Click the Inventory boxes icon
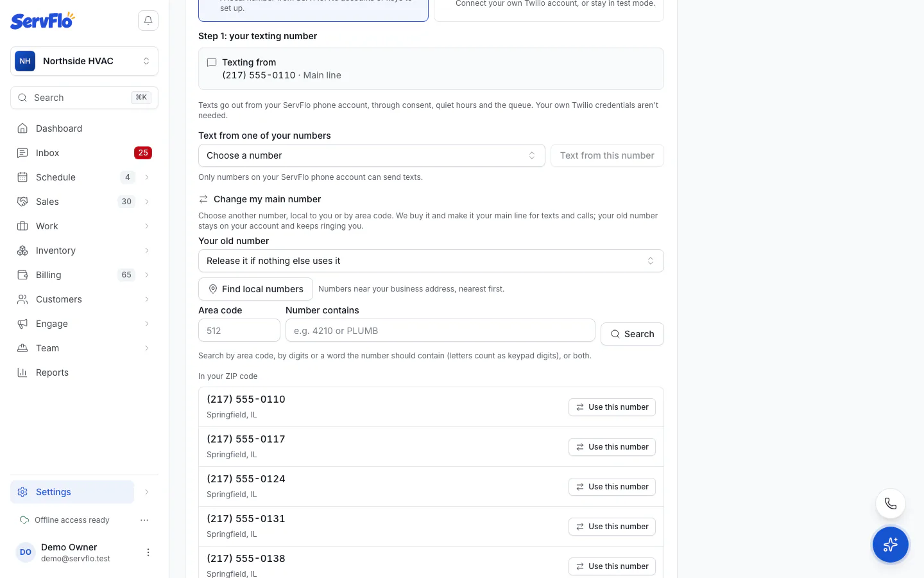Viewport: 924px width, 578px height. (x=22, y=250)
